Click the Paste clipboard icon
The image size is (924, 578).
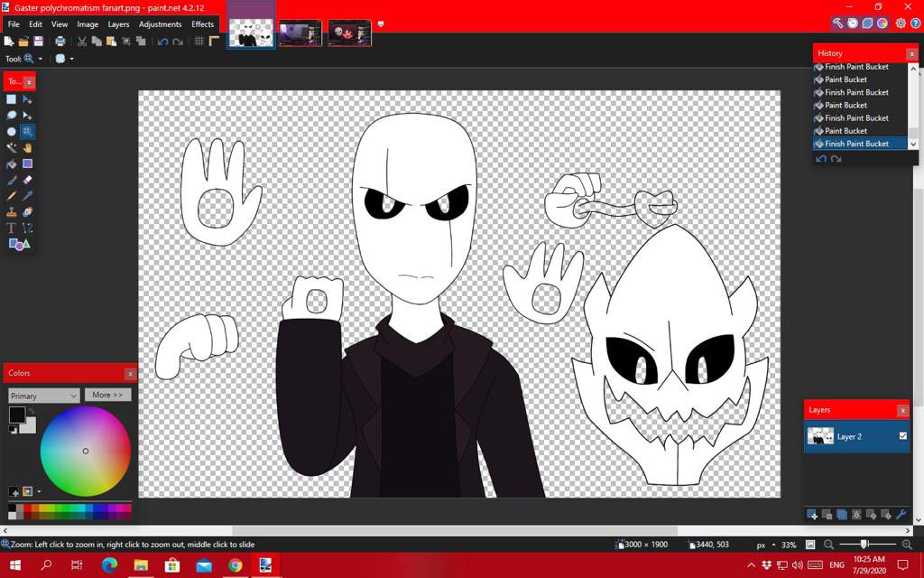tap(111, 42)
